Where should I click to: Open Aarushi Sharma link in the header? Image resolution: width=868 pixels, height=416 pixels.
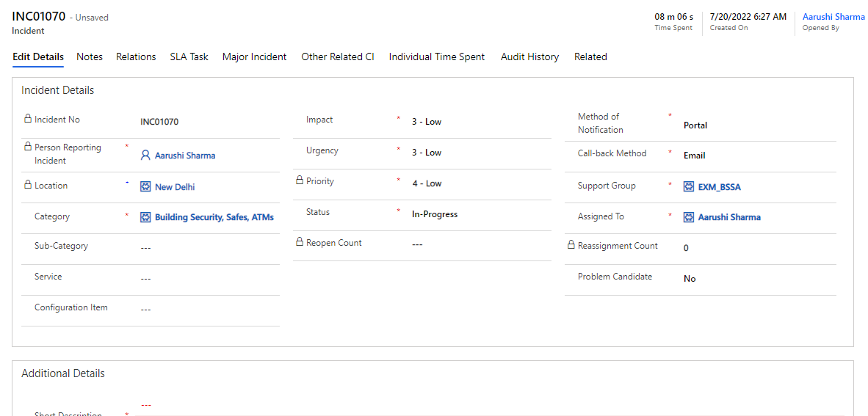pyautogui.click(x=833, y=17)
